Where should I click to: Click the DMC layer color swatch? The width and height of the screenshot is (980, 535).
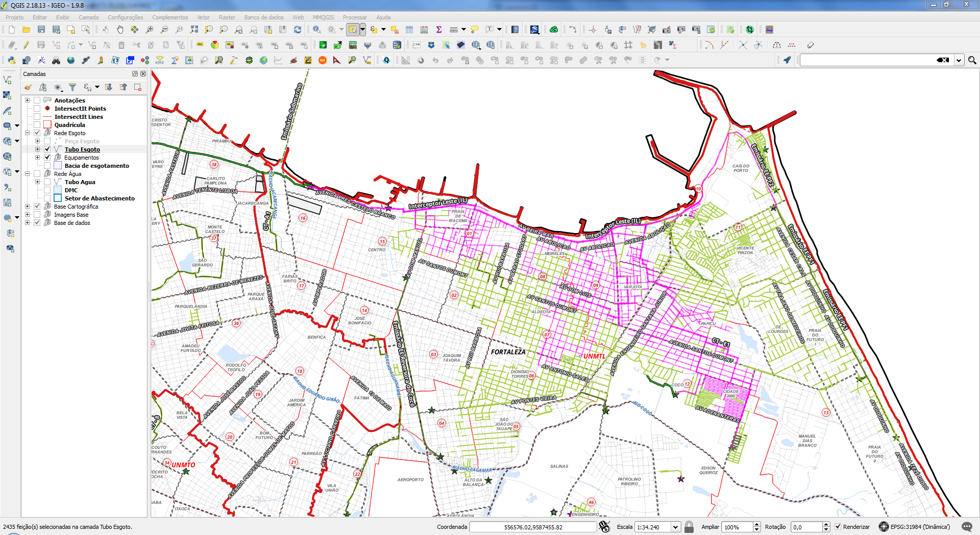(58, 190)
